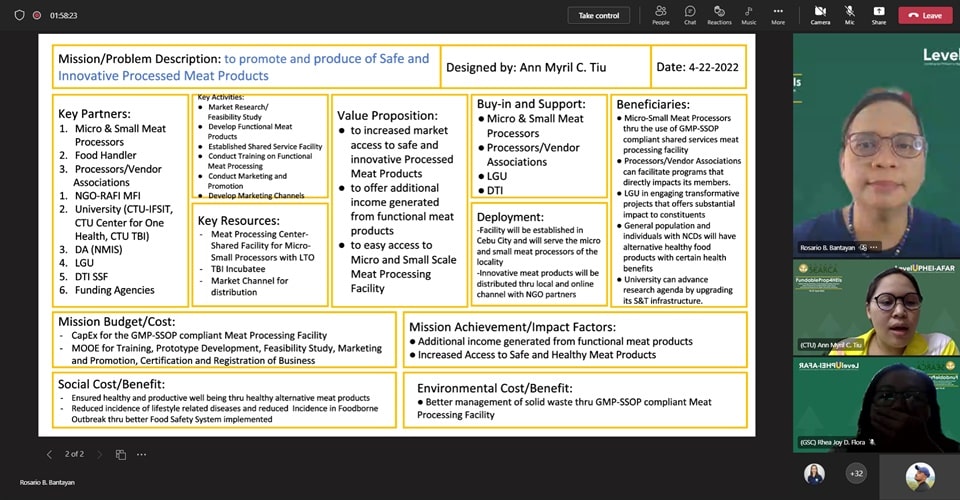The height and width of the screenshot is (500, 960).
Task: Open More actions in meeting toolbar
Action: 777,14
